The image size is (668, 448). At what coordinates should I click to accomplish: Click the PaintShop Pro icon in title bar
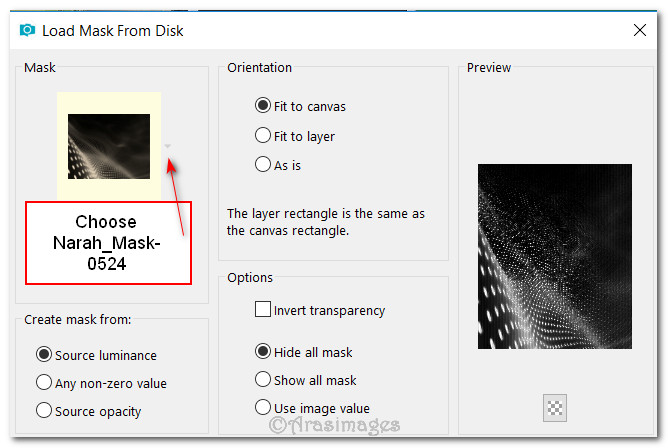(x=25, y=30)
